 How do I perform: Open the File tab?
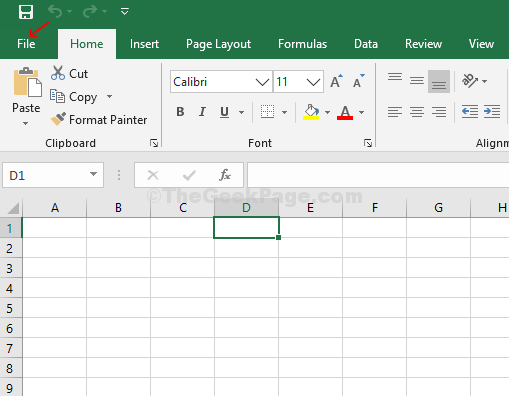(26, 44)
